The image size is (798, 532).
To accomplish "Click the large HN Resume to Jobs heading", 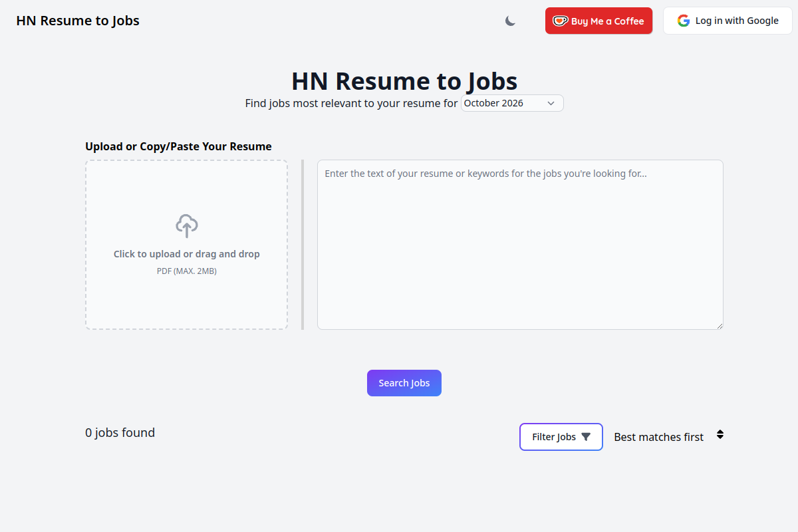I will [404, 81].
